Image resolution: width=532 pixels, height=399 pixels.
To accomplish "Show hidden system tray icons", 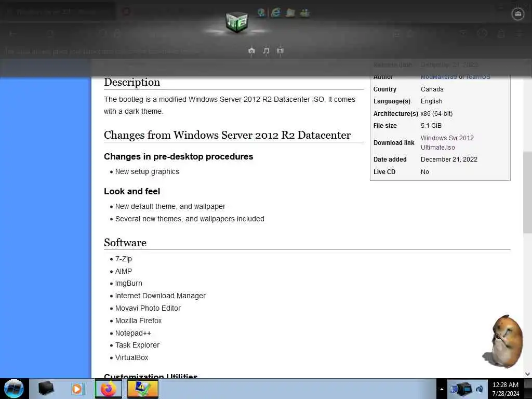I will point(442,389).
